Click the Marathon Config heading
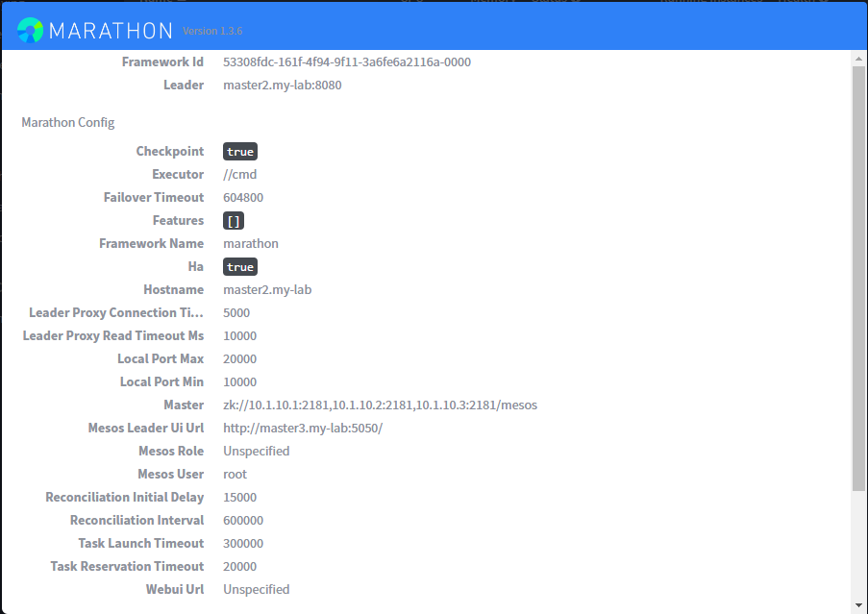The height and width of the screenshot is (614, 868). (68, 122)
